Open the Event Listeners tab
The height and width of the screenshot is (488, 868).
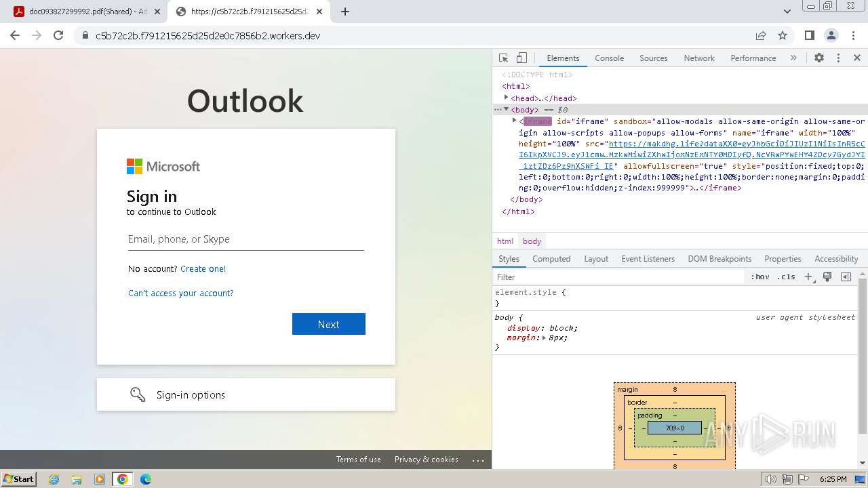point(648,259)
